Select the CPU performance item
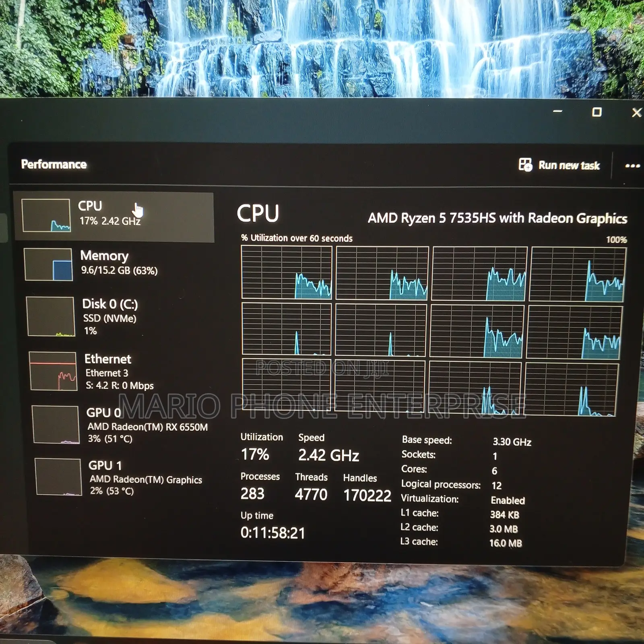The image size is (644, 644). tap(114, 217)
